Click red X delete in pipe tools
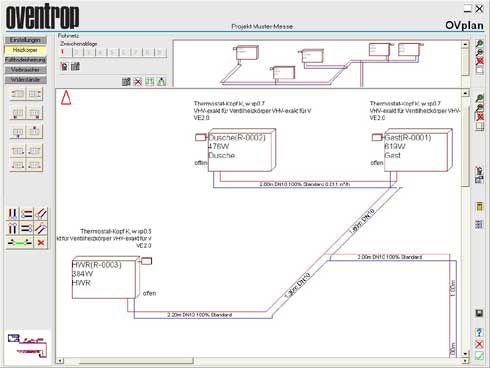The image size is (490, 368). point(41,243)
